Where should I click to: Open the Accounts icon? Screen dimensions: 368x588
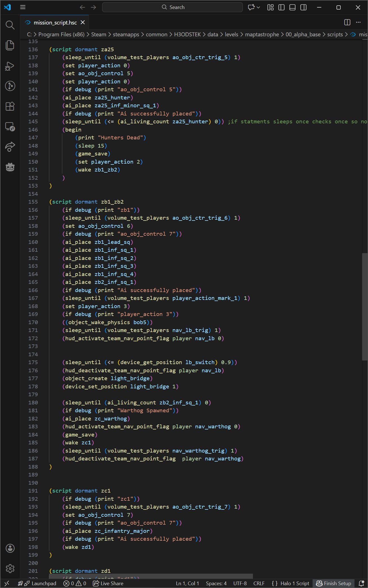tap(10, 548)
